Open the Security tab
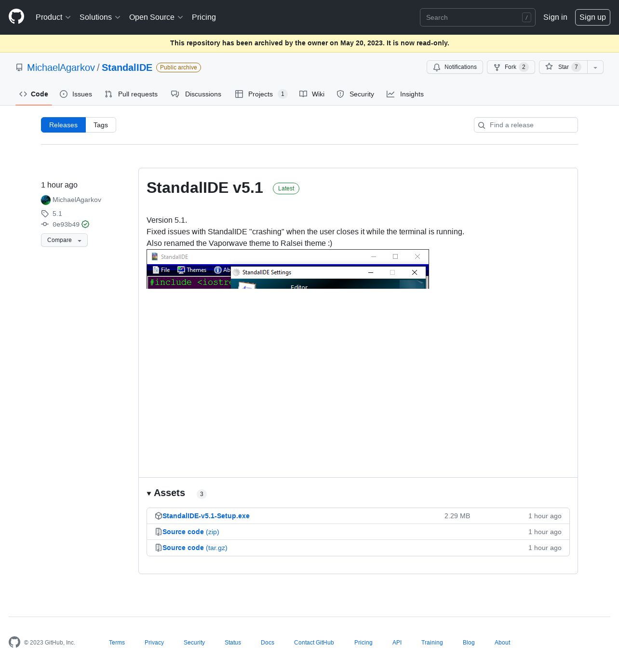Image resolution: width=619 pixels, height=672 pixels. click(x=355, y=94)
